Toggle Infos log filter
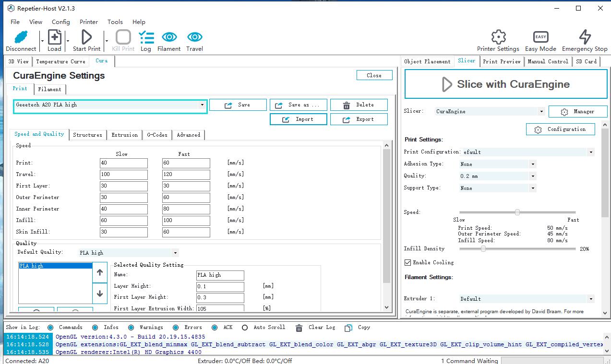 96,328
